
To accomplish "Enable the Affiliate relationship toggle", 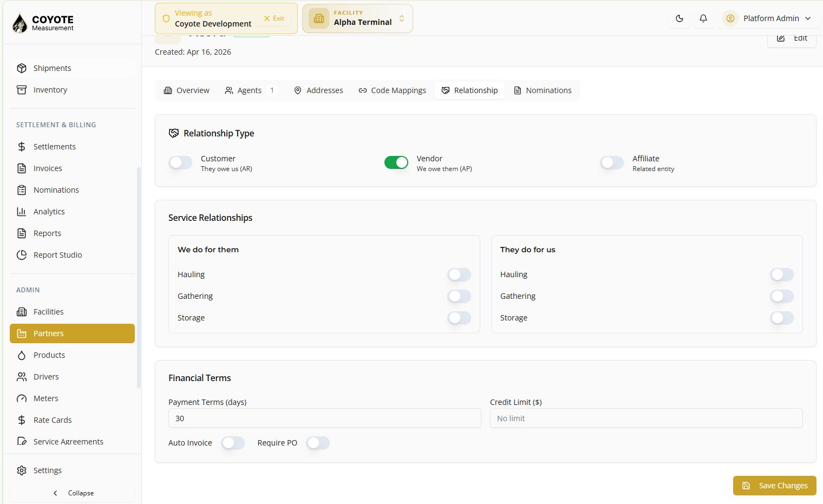I will click(x=612, y=162).
